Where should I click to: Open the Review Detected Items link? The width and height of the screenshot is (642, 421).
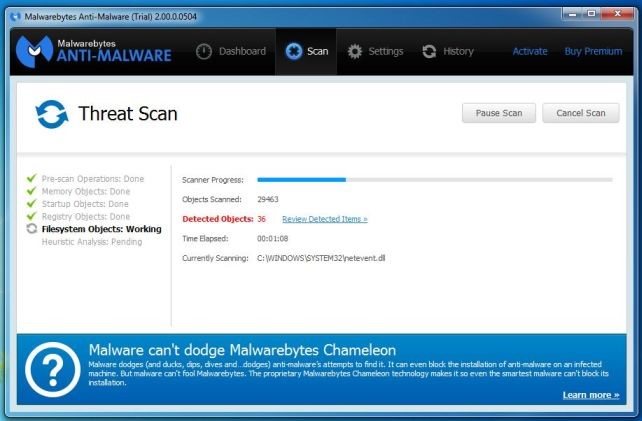324,219
